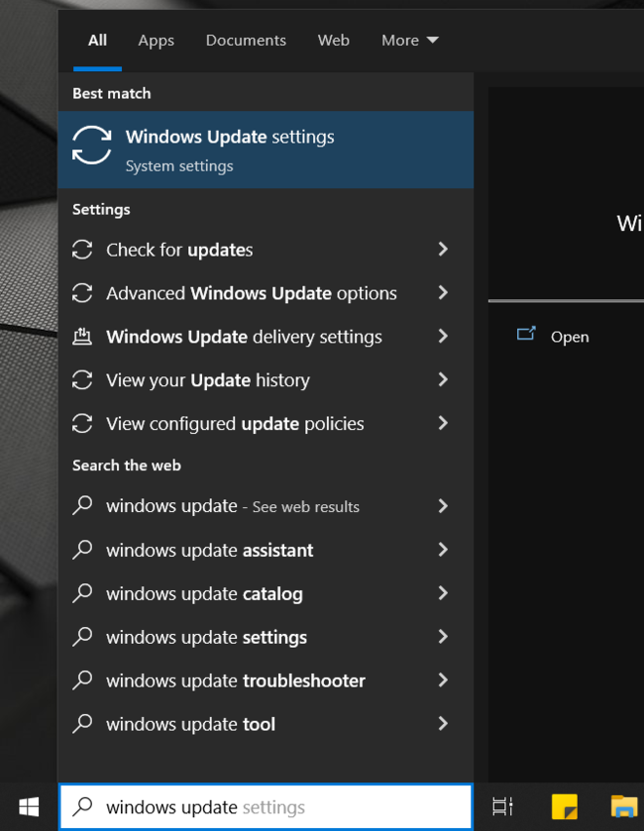Click magnifier icon beside 'See web results'
644x831 pixels.
coord(82,505)
